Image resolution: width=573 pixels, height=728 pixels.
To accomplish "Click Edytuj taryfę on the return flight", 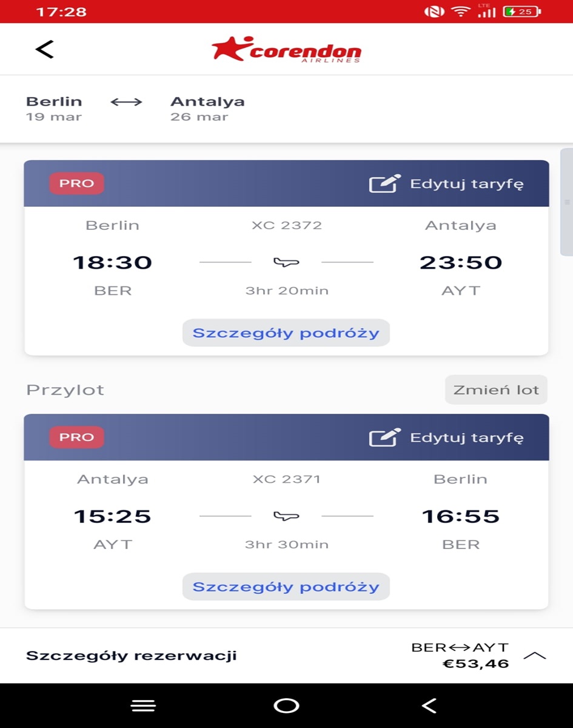I will 466,437.
